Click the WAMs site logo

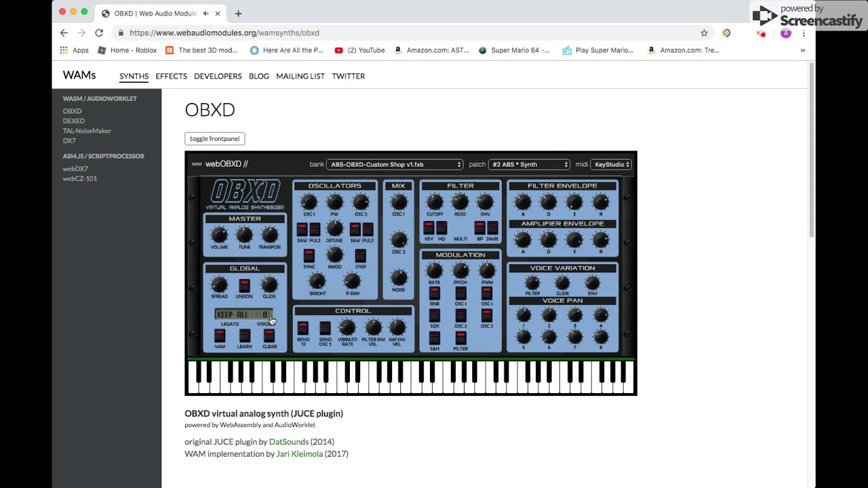(79, 75)
